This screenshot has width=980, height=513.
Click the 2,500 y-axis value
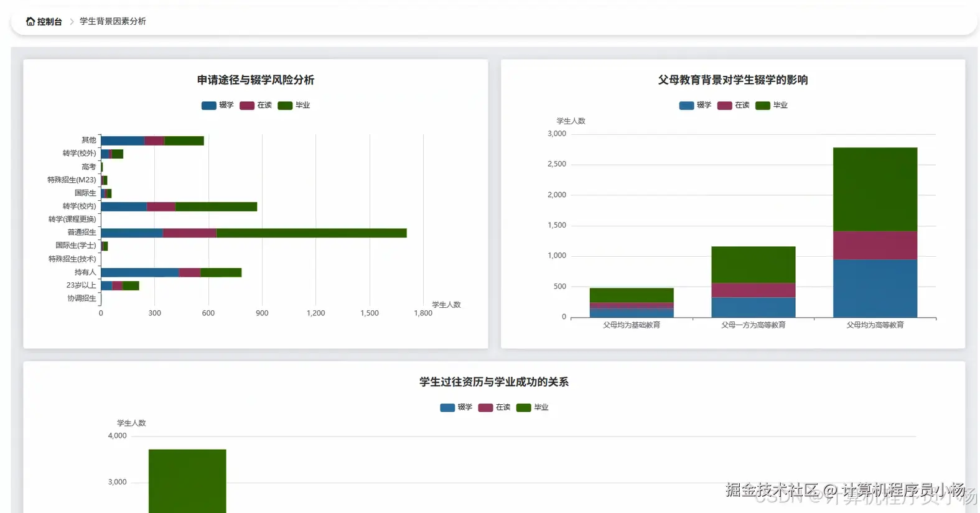557,164
